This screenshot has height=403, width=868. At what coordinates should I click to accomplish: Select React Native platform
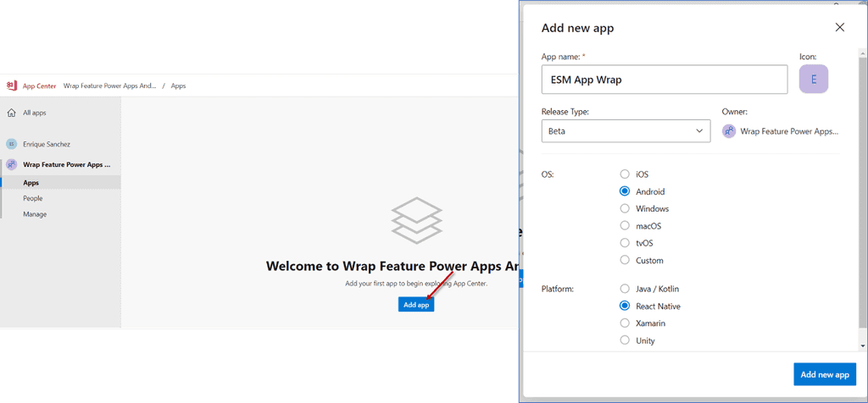tap(625, 306)
